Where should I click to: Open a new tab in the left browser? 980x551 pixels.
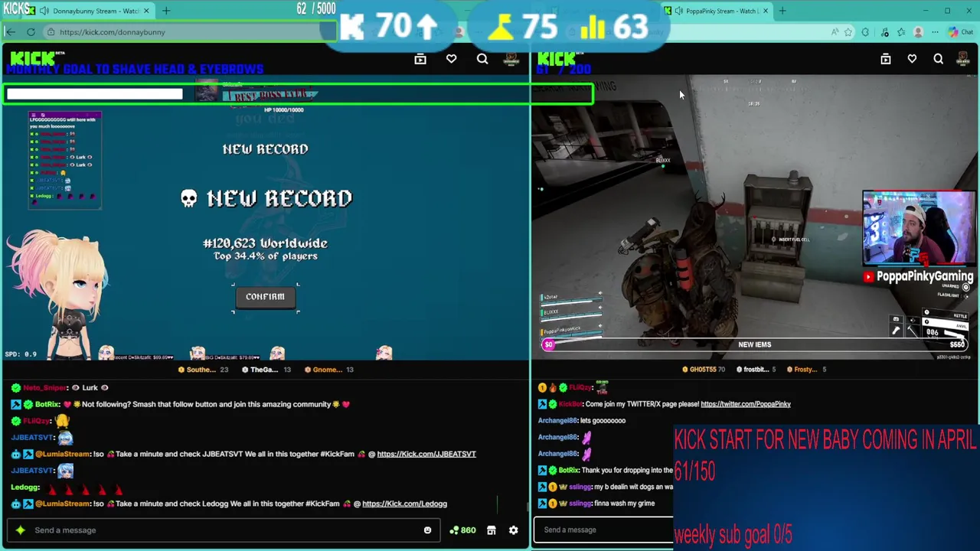point(166,11)
